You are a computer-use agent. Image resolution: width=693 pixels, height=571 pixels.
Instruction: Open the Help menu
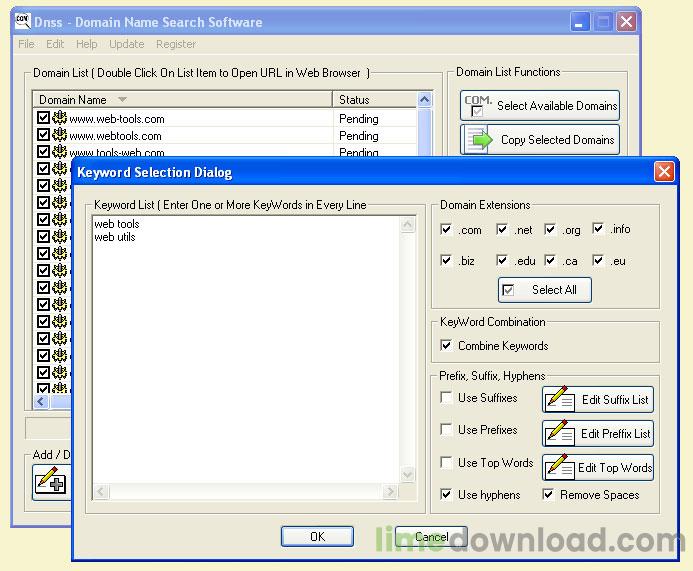tap(87, 44)
